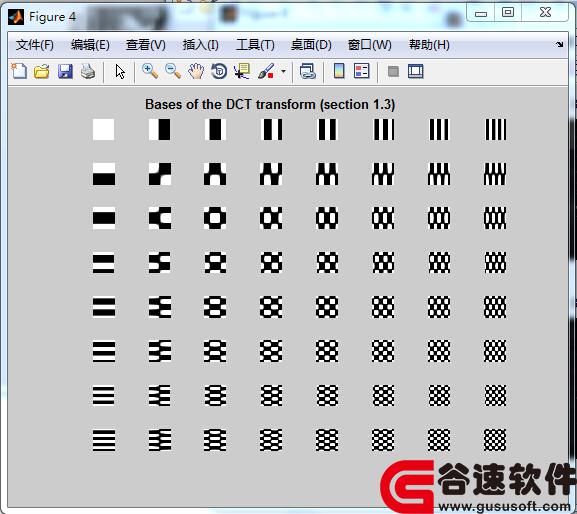Select the Pan hand tool
577x514 pixels.
[x=196, y=71]
